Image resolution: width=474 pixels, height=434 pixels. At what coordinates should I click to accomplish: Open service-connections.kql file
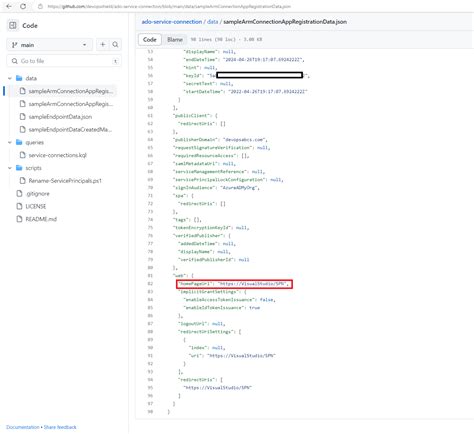coord(57,155)
